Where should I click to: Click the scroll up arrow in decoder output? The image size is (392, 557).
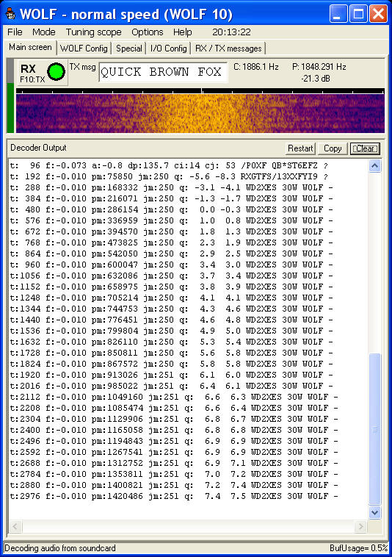click(x=375, y=166)
